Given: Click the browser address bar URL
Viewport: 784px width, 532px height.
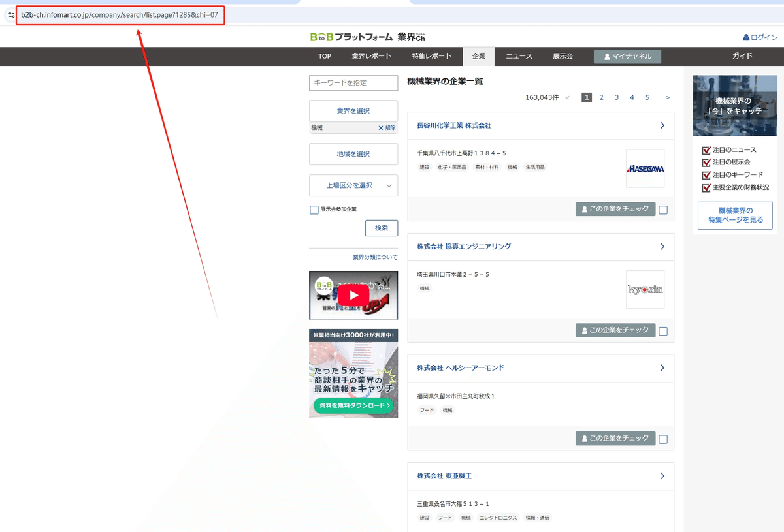Looking at the screenshot, I should (120, 14).
